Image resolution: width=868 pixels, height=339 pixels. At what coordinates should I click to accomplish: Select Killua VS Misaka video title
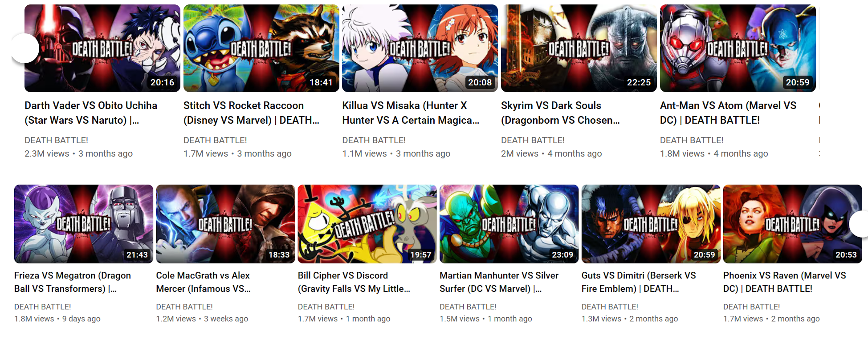click(x=411, y=113)
